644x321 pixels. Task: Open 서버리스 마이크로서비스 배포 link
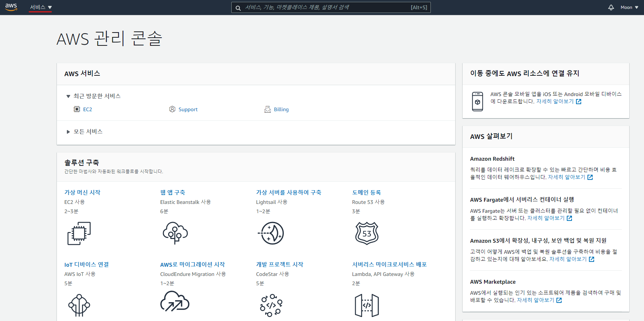pyautogui.click(x=389, y=264)
